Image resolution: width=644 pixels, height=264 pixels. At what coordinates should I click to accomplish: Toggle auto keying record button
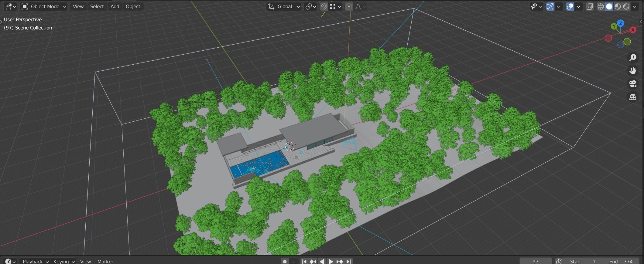click(x=285, y=261)
